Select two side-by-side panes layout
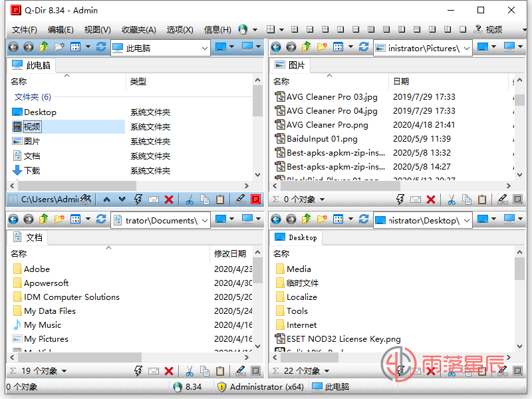 (x=340, y=29)
